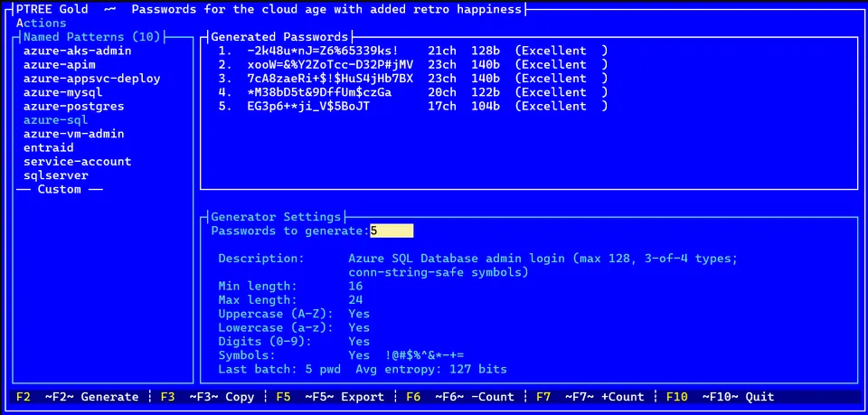Click the 23ch length of password 3

442,79
